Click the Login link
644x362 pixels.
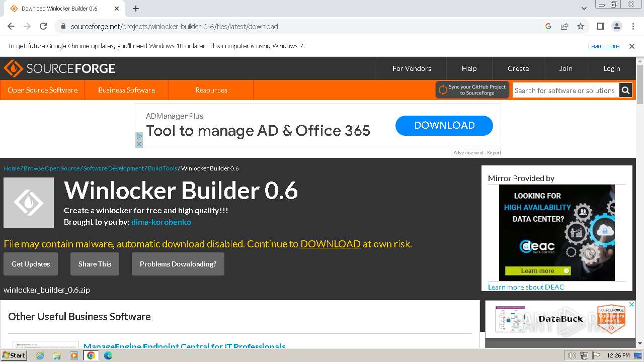point(612,68)
